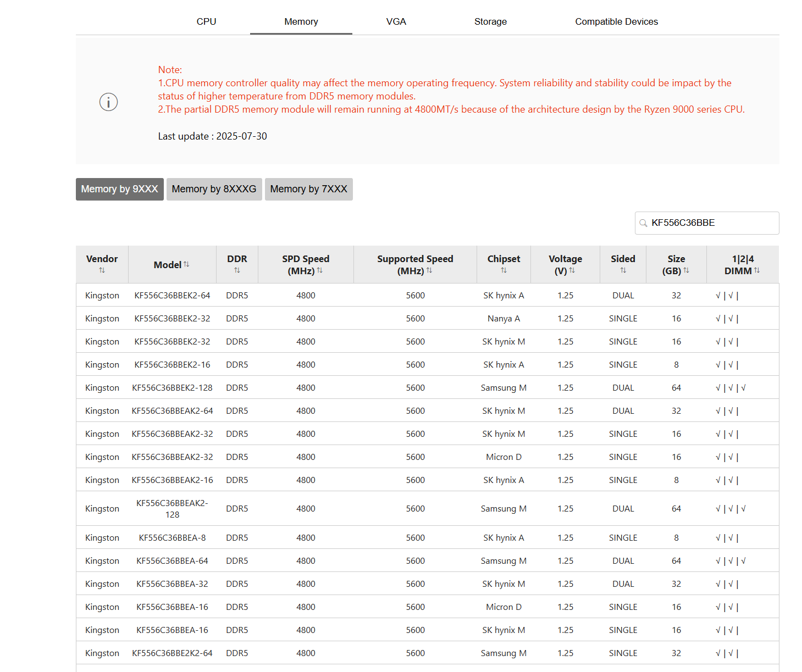
Task: Open the Storage tab
Action: coord(490,21)
